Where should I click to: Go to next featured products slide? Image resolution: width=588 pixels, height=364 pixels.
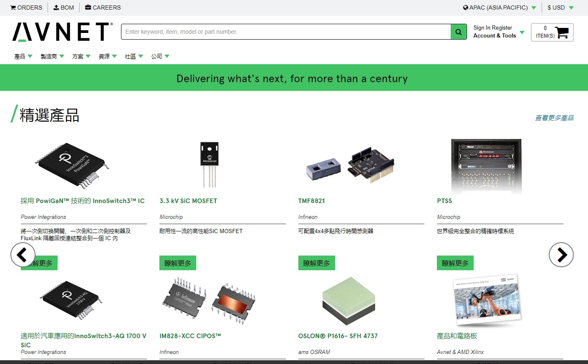(x=561, y=255)
